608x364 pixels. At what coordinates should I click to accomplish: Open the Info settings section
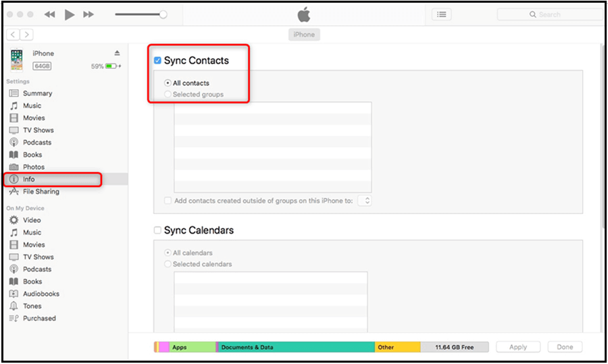28,180
